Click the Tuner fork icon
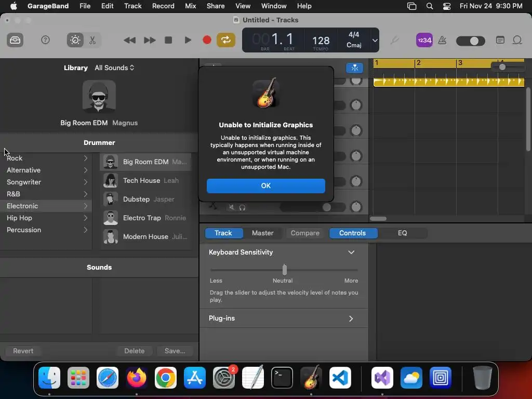 pyautogui.click(x=394, y=41)
